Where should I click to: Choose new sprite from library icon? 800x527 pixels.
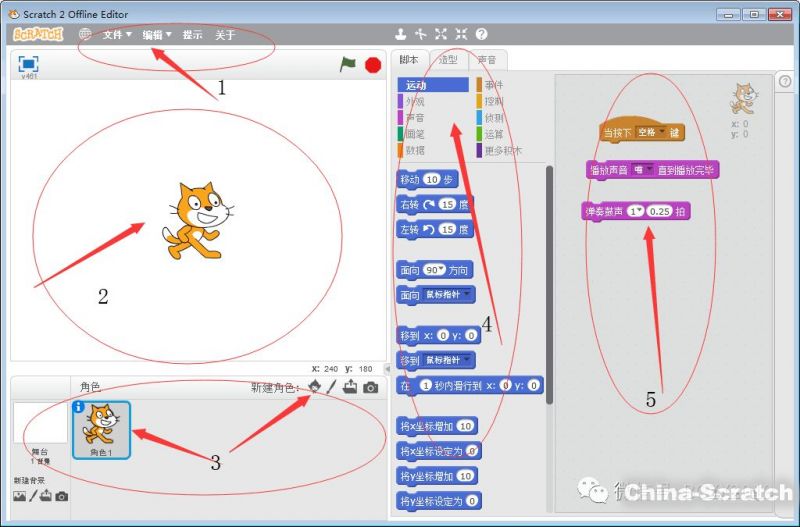(x=314, y=387)
